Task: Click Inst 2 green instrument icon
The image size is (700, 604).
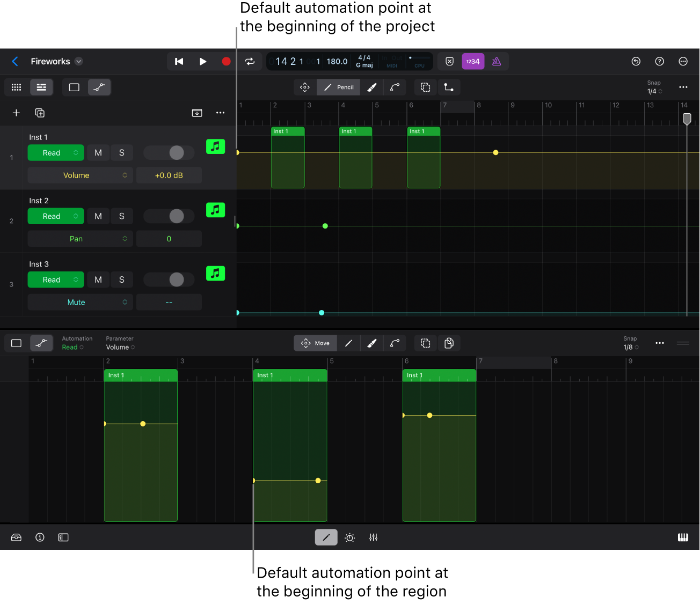Action: click(x=215, y=210)
